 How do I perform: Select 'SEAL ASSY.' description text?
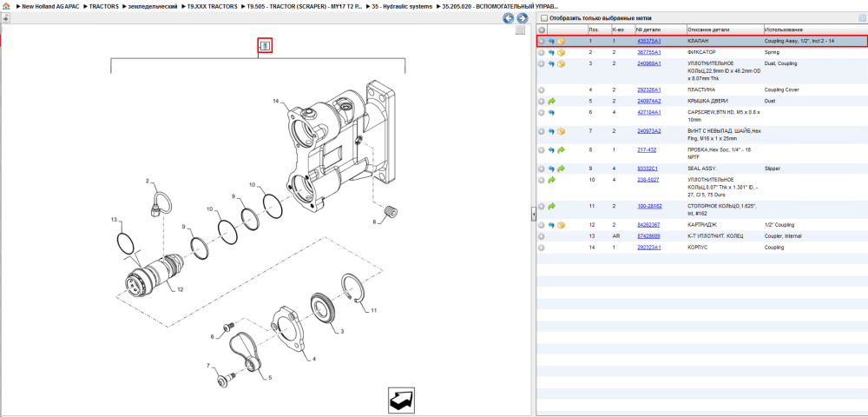point(702,169)
